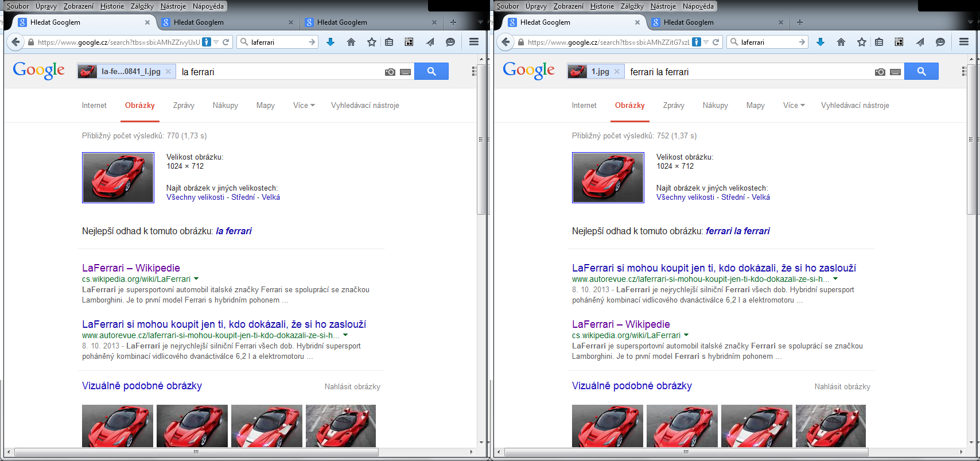Screen dimensions: 980x461
Task: Go to home page in left window
Action: tap(351, 42)
